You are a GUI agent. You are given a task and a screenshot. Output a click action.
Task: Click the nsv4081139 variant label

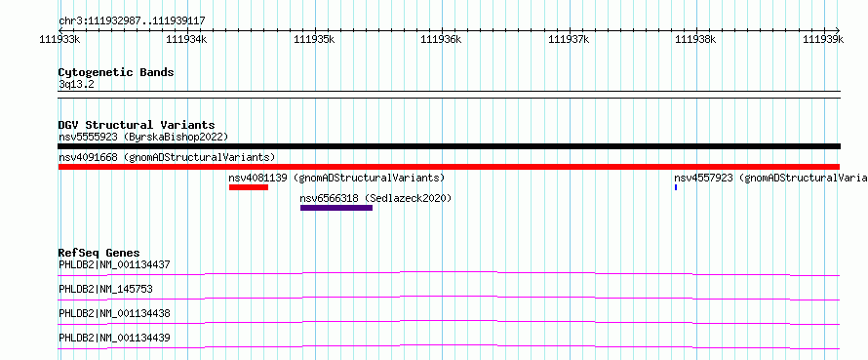tap(336, 178)
